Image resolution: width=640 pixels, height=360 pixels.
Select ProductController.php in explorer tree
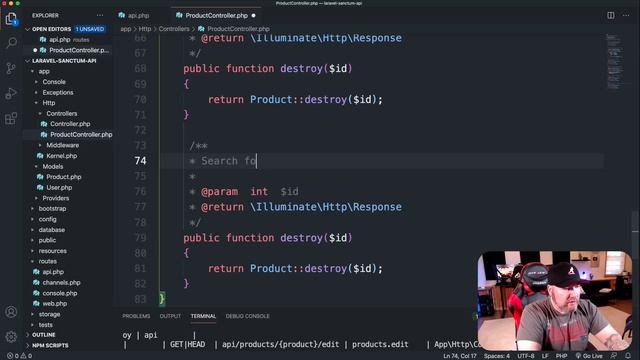coord(81,135)
